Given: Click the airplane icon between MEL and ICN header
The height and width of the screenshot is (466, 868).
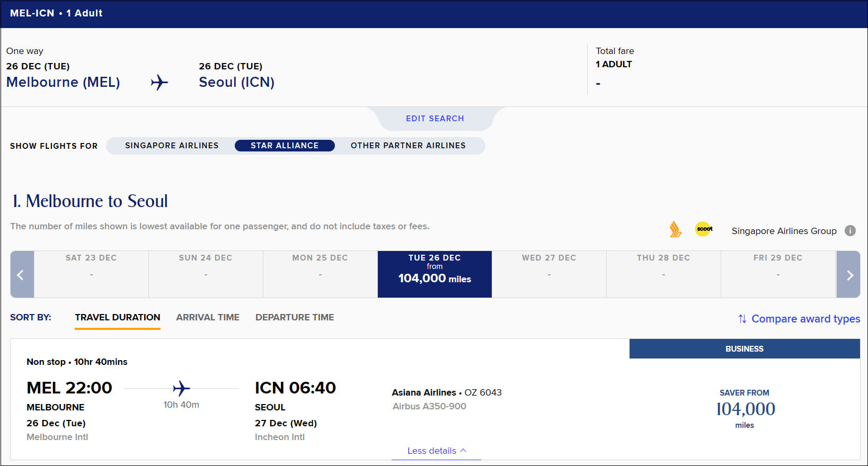Looking at the screenshot, I should point(160,83).
